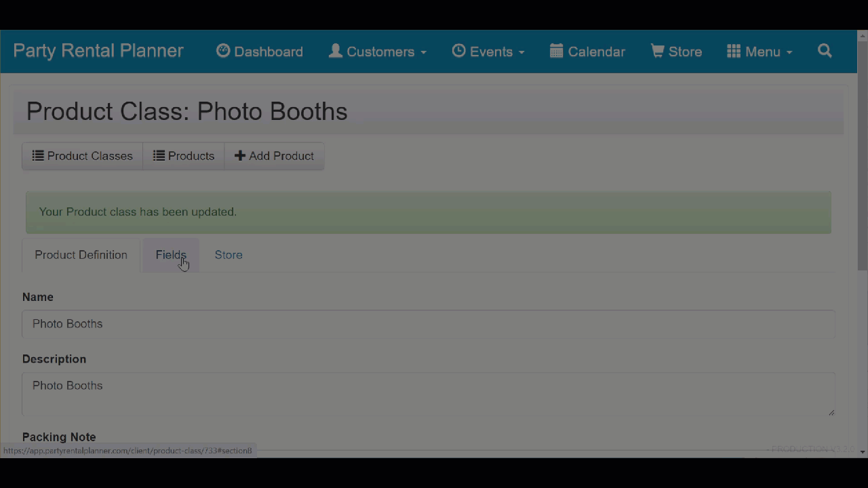
Task: Open the Store page
Action: point(676,52)
